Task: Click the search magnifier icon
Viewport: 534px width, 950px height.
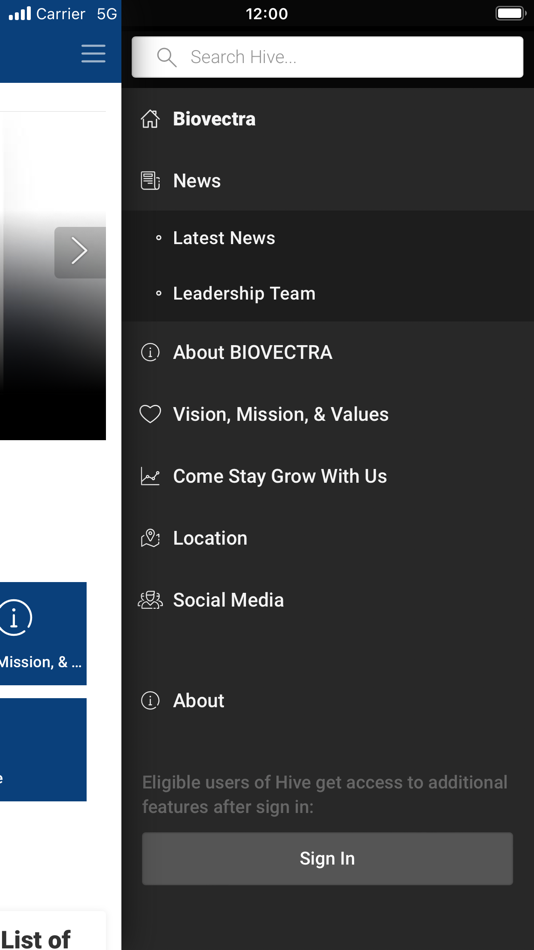Action: click(166, 57)
